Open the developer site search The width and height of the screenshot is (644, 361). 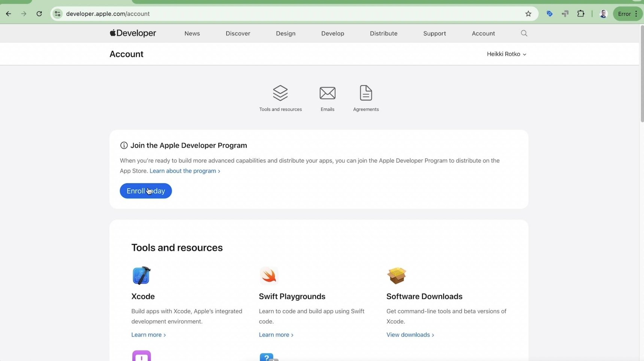523,33
